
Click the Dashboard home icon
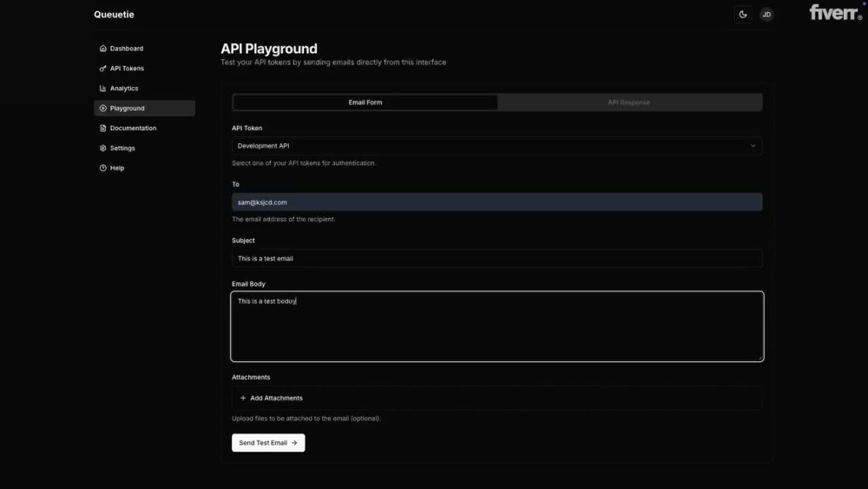point(103,49)
